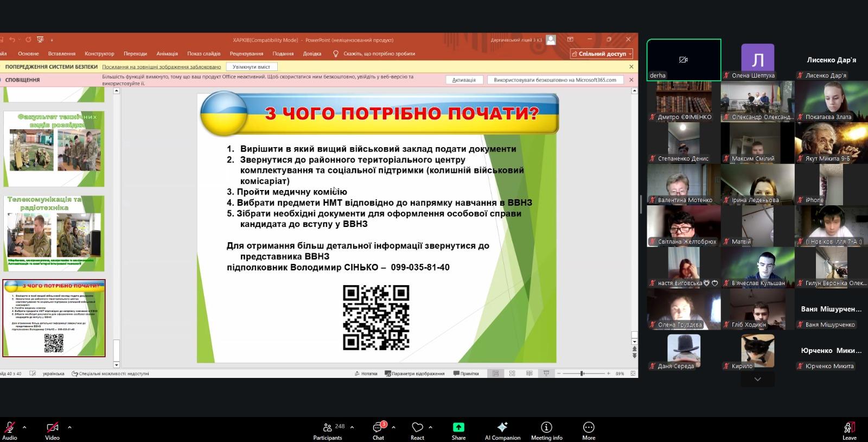868x442 pixels.
Task: Expand more participants with the down chevron
Action: click(x=757, y=379)
